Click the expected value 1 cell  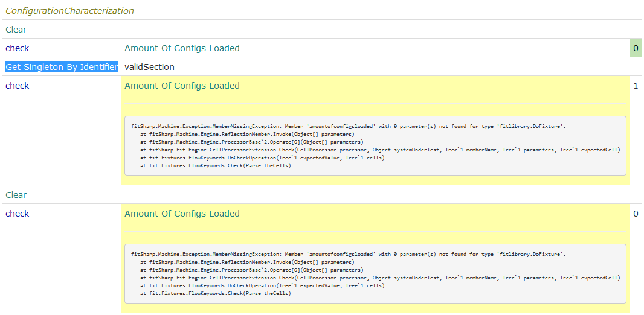(636, 86)
